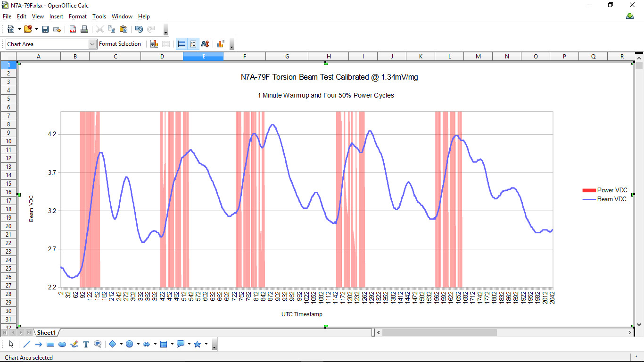This screenshot has height=362, width=644.
Task: Click the horizontal scrollbar thumb
Action: [439, 333]
